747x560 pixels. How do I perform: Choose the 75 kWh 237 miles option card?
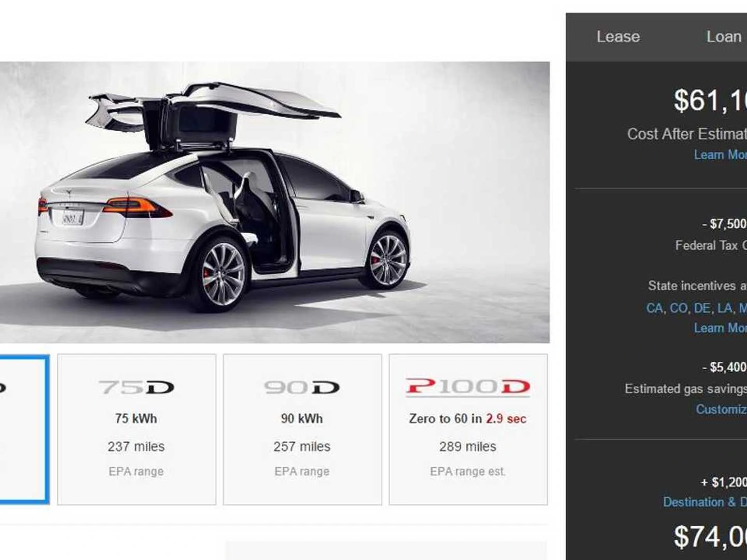[x=136, y=429]
